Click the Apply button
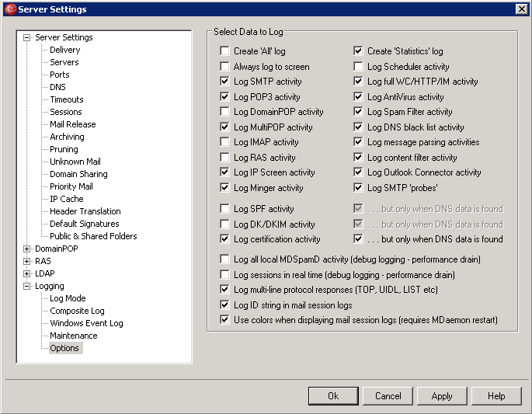This screenshot has width=532, height=414. (442, 396)
